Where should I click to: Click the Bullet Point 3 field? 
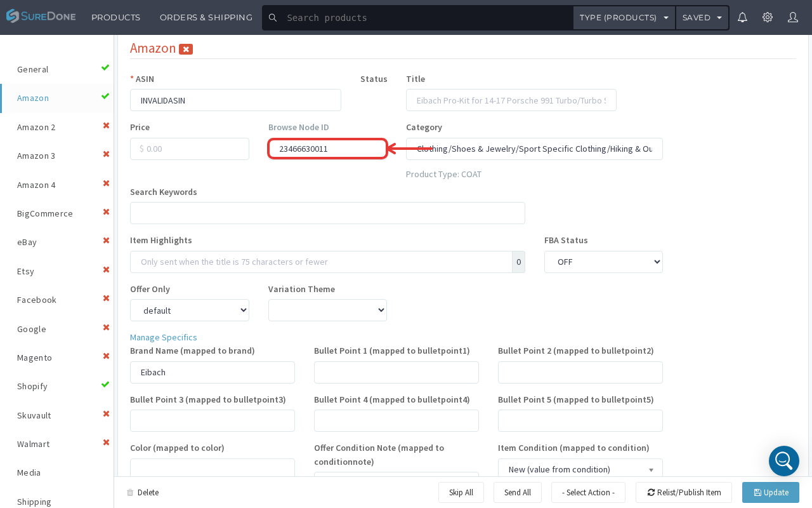(x=213, y=420)
